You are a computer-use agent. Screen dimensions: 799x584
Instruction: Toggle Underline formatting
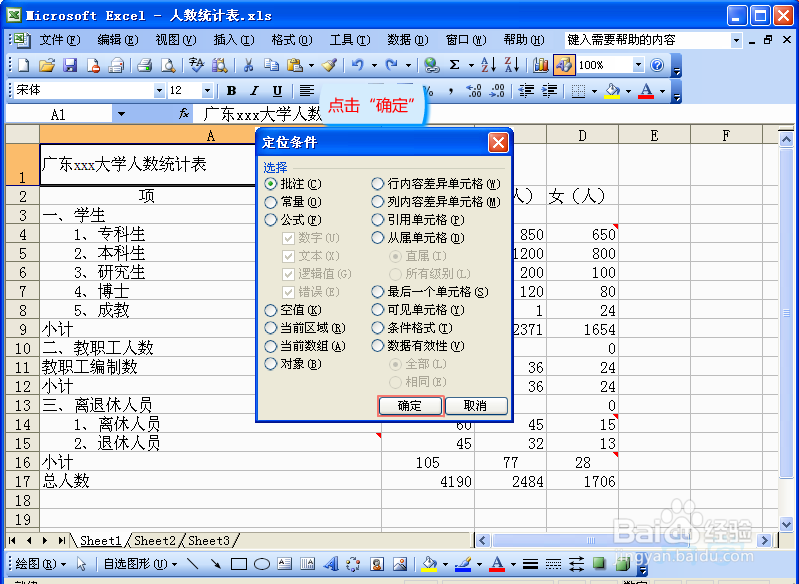(x=277, y=91)
